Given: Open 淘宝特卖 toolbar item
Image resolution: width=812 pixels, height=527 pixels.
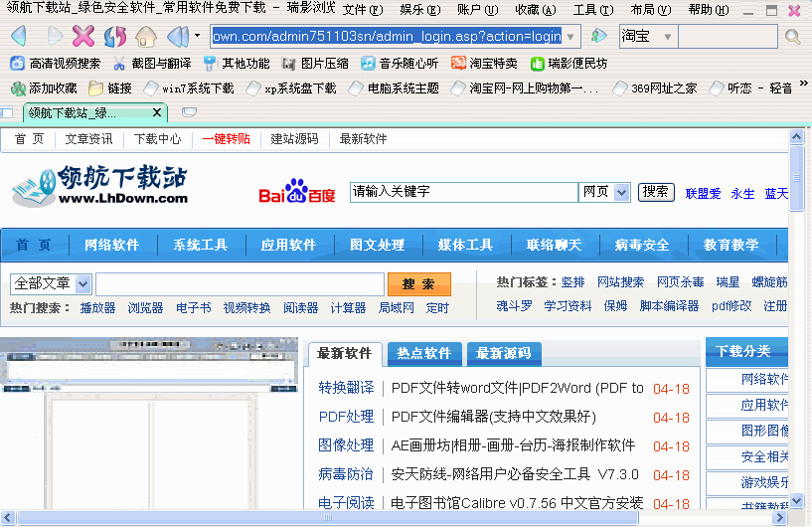Looking at the screenshot, I should click(484, 64).
